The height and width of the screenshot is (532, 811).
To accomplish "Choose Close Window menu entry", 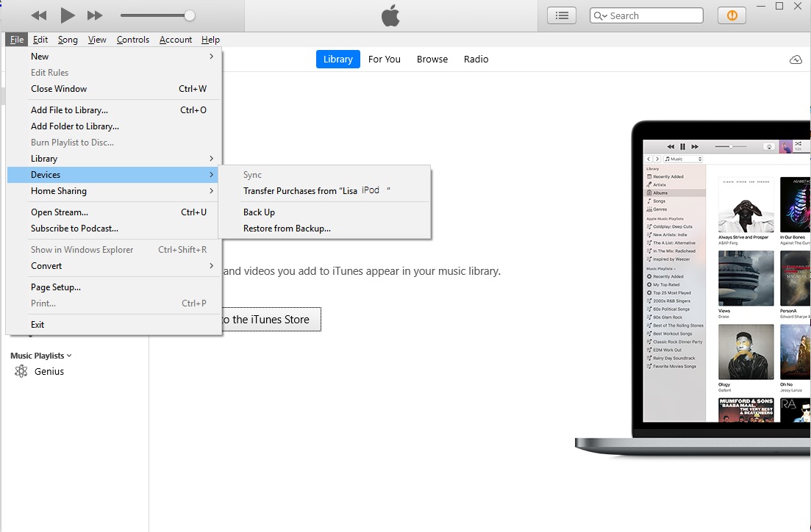I will click(114, 88).
